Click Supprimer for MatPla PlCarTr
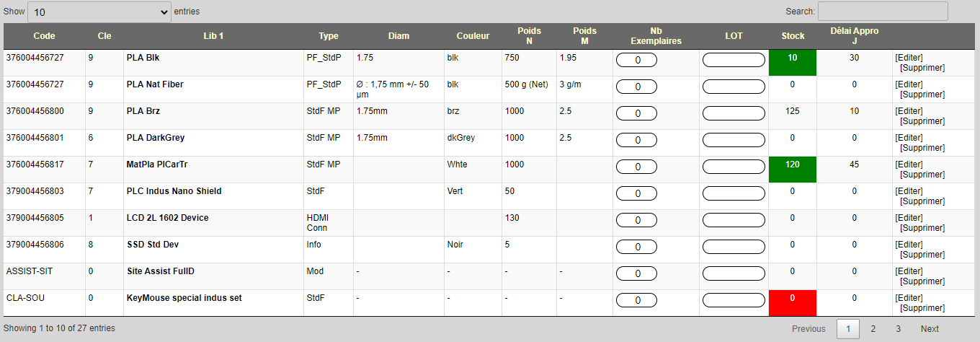The image size is (980, 342). (x=922, y=175)
